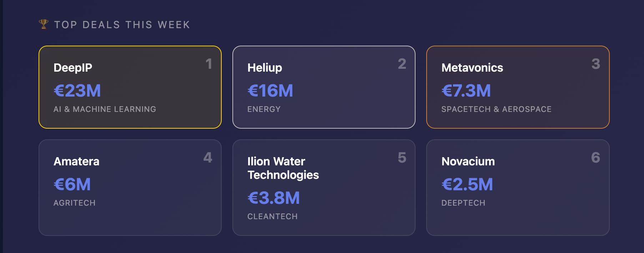Click the Top Deals This Week heading
Viewport: 644px width, 253px height.
pyautogui.click(x=122, y=25)
